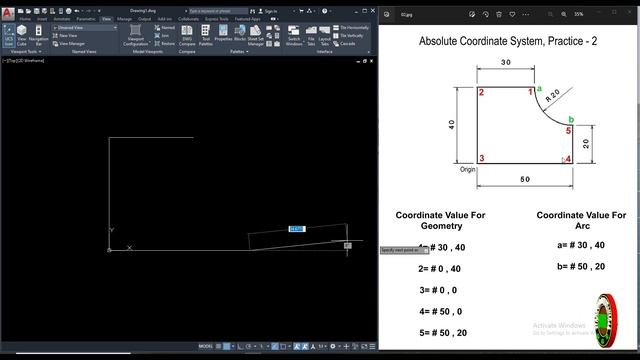Viewport: 640px width, 360px height.
Task: Open the View Manager
Action: point(69,44)
